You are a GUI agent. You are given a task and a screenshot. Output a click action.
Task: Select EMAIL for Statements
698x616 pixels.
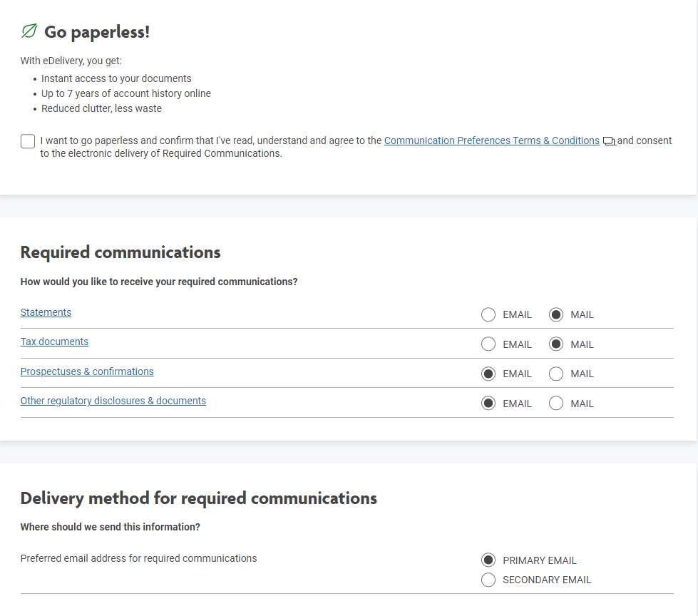[x=488, y=314]
